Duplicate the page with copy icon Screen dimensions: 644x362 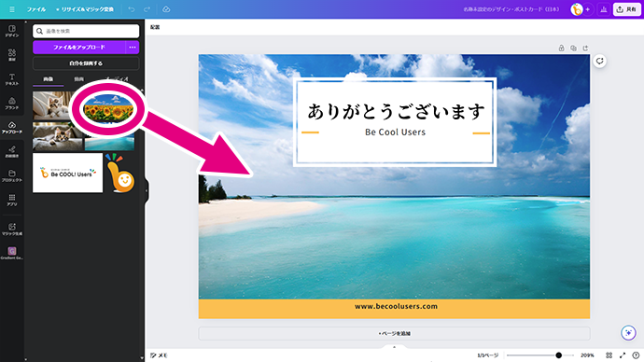point(573,48)
